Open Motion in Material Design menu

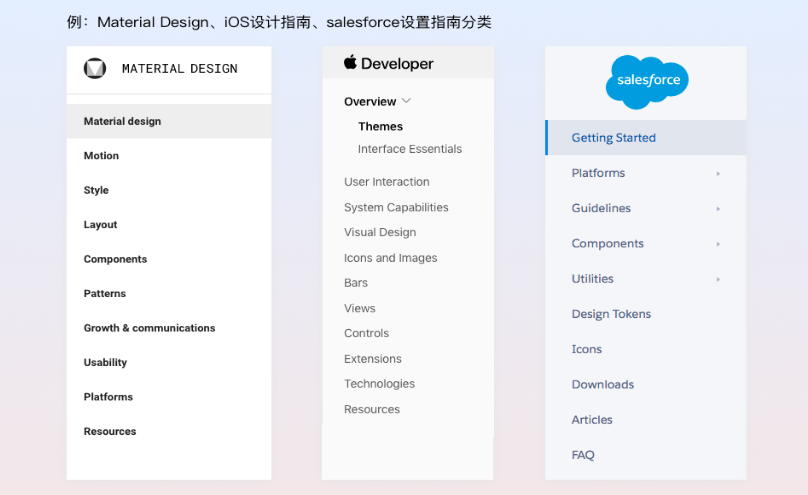(101, 156)
